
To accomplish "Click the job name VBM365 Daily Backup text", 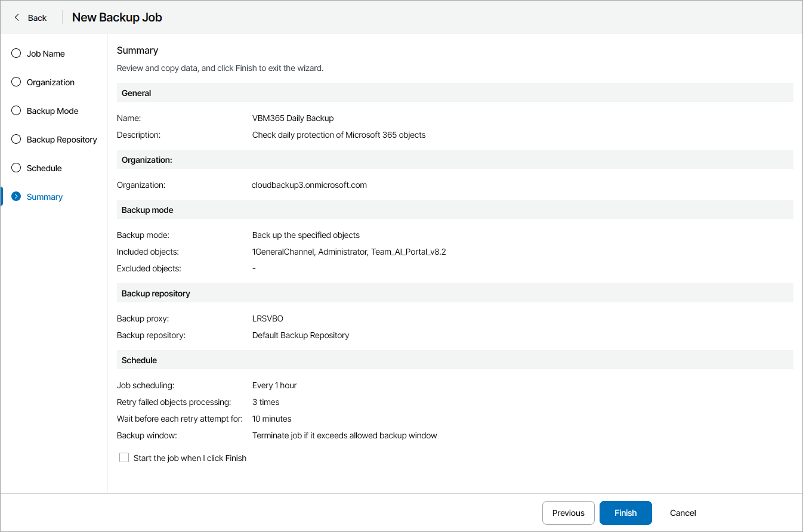I will pyautogui.click(x=293, y=118).
